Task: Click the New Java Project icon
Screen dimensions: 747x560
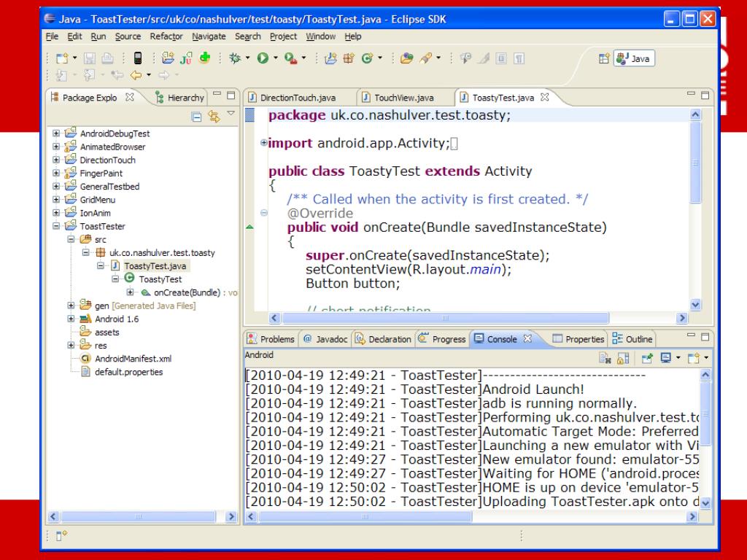Action: pyautogui.click(x=330, y=58)
